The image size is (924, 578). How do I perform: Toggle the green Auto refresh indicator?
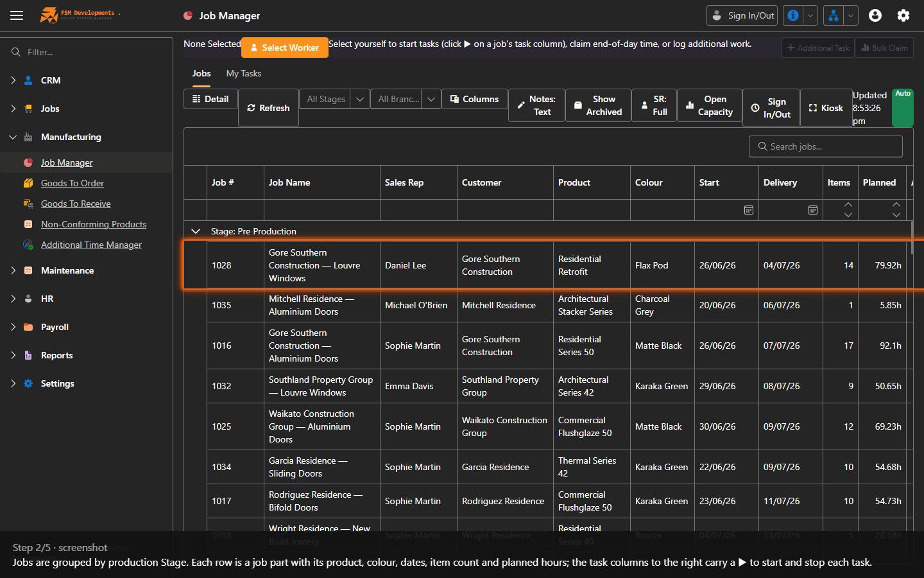(x=903, y=108)
